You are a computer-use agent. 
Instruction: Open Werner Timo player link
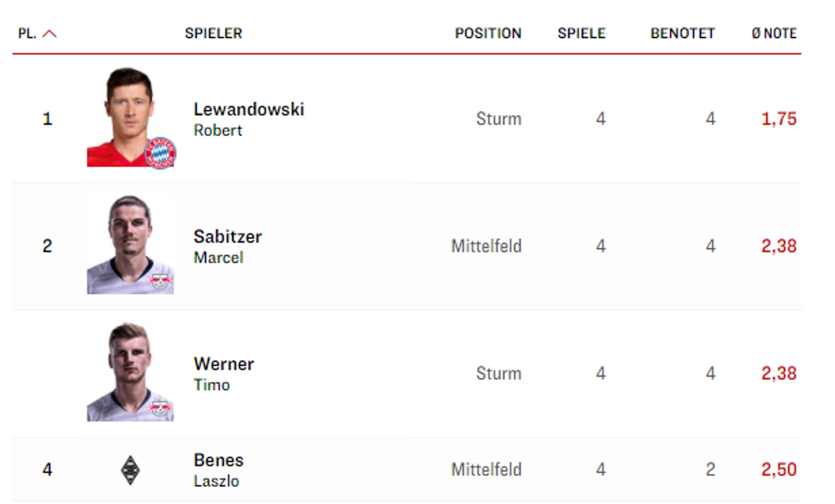click(224, 374)
